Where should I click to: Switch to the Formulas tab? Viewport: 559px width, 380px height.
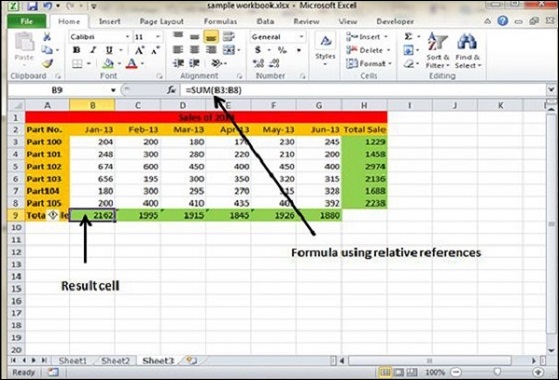pyautogui.click(x=220, y=21)
